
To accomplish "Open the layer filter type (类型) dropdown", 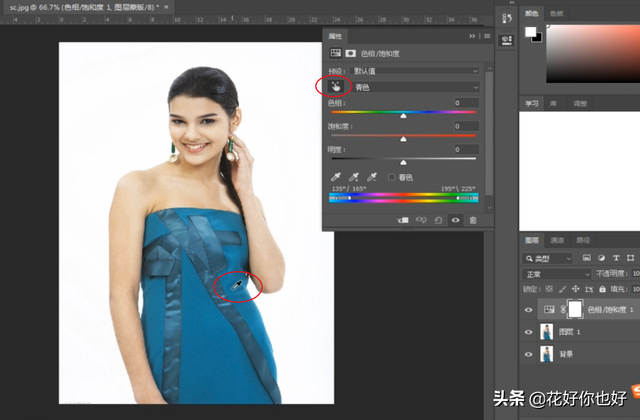I will pyautogui.click(x=547, y=258).
